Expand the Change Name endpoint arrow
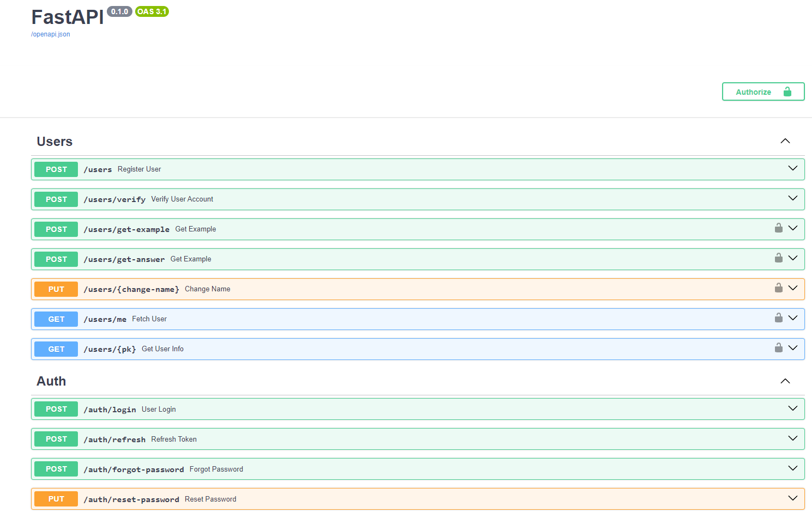The width and height of the screenshot is (812, 519). pos(793,288)
